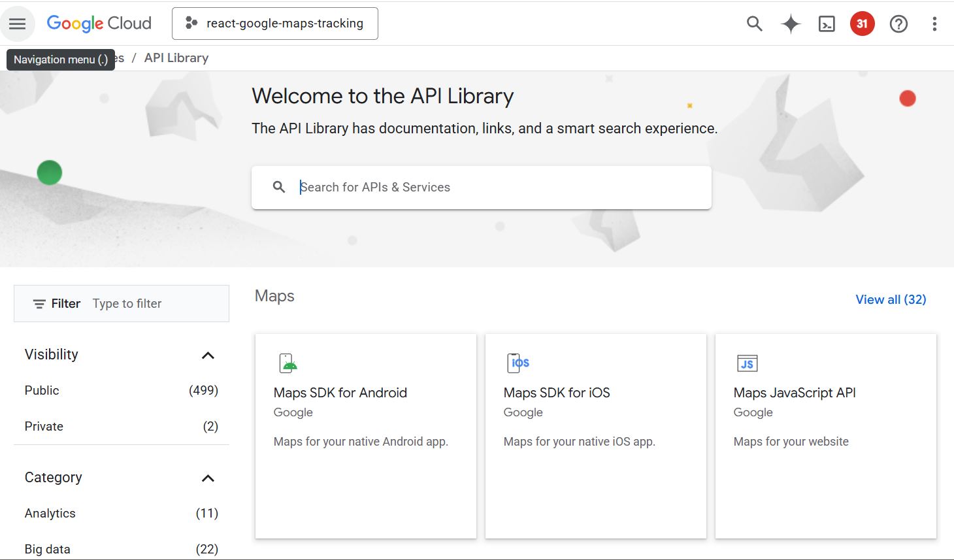Filter by Public visibility

pyautogui.click(x=42, y=391)
